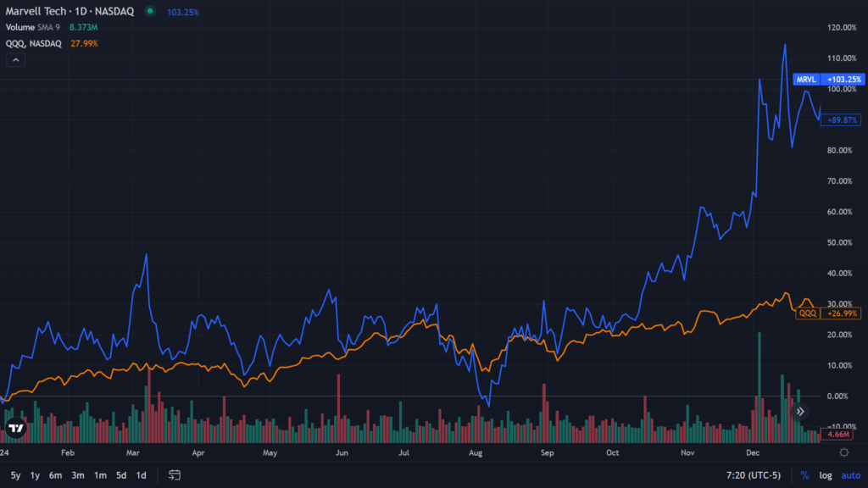Click the green market status dot
The image size is (868, 488).
pos(150,11)
